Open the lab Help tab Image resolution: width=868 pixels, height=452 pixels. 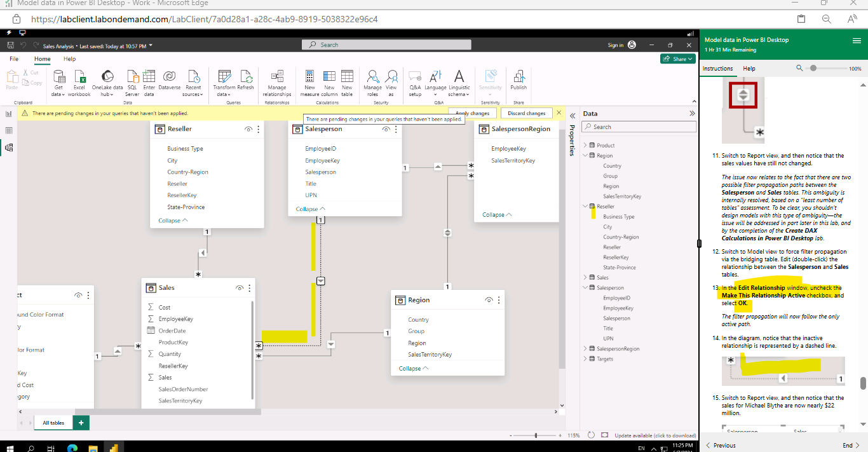749,69
